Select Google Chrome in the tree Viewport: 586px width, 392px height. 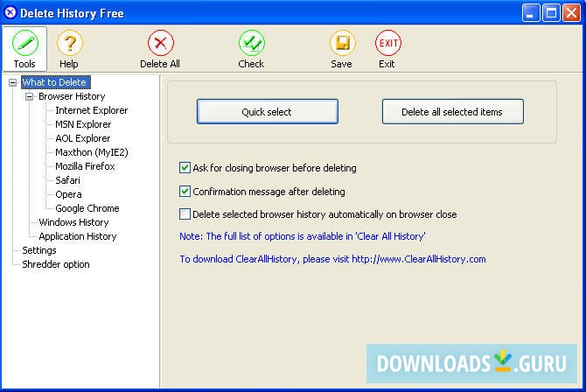[x=87, y=208]
